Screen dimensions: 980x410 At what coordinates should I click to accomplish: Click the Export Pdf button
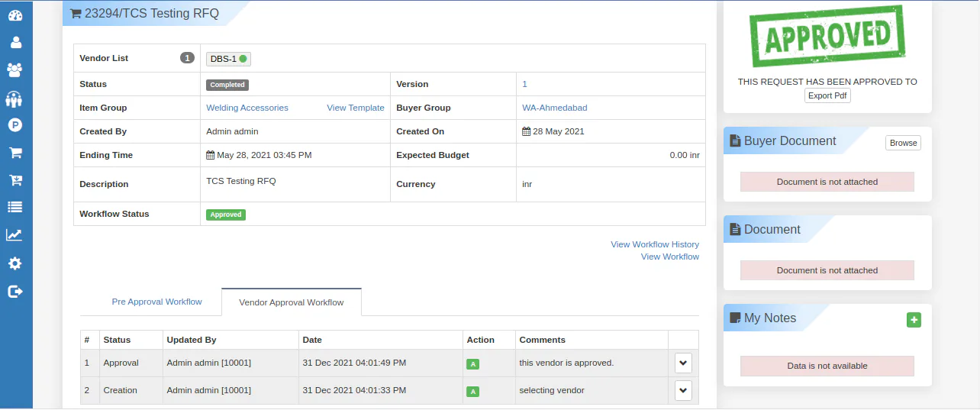click(x=827, y=95)
